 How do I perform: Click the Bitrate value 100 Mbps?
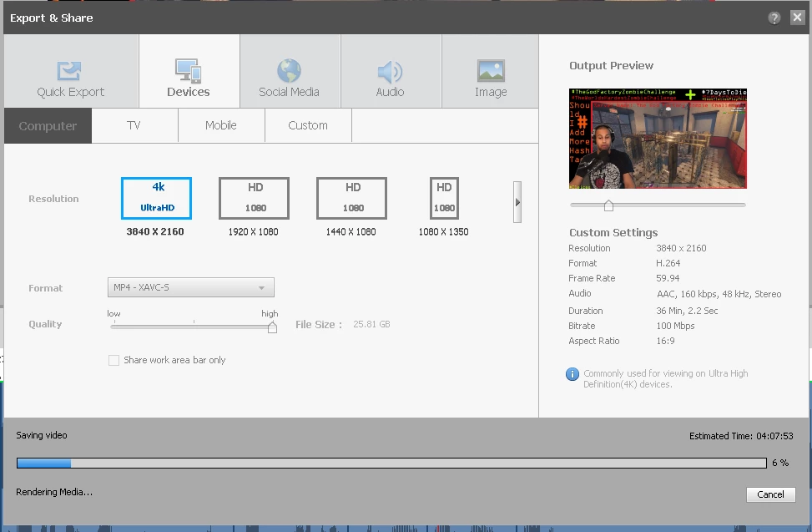[x=675, y=326]
